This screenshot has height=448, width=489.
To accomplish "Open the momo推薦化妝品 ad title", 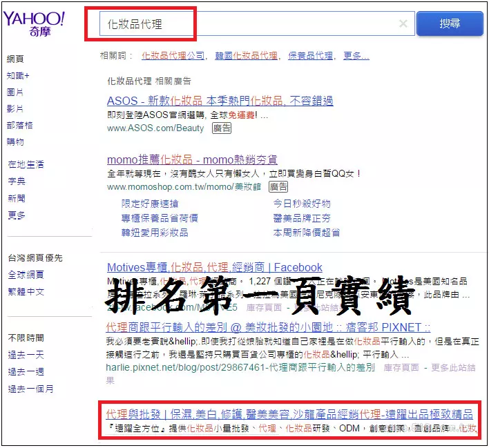I will (x=192, y=159).
